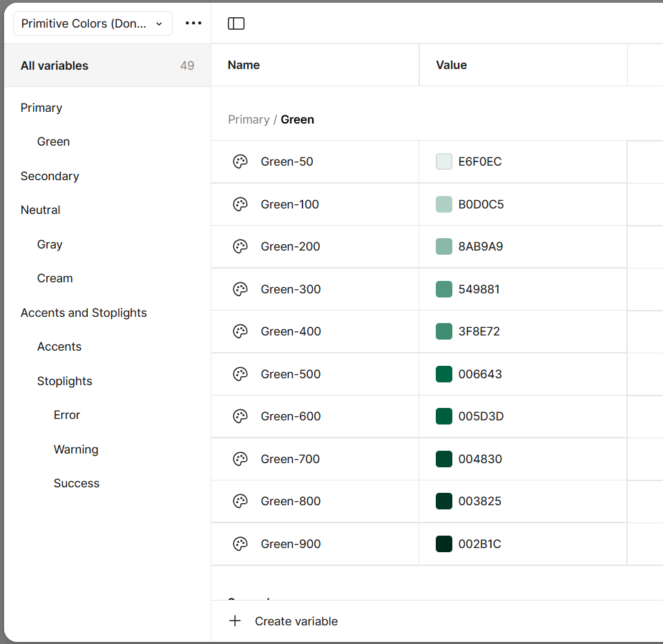Image resolution: width=663 pixels, height=644 pixels.
Task: Select the Green-700 variable name
Action: coord(290,459)
